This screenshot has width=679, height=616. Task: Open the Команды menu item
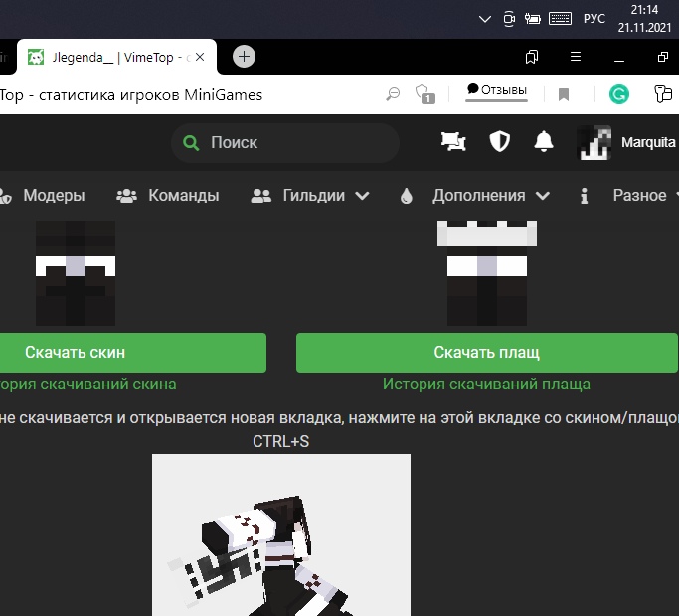point(168,196)
